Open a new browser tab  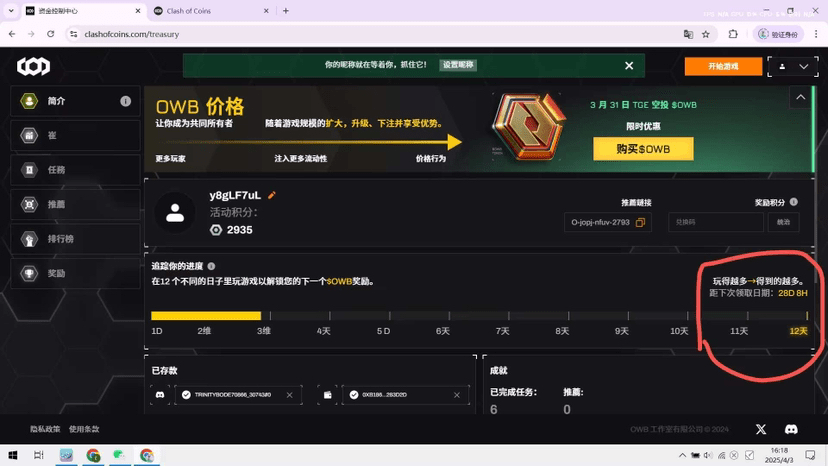[x=286, y=11]
